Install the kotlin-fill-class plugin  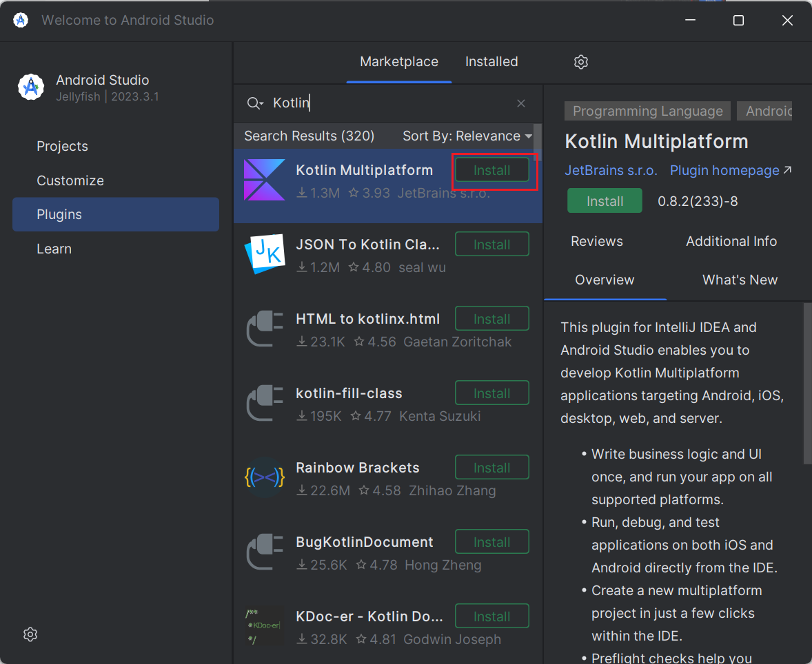(492, 393)
